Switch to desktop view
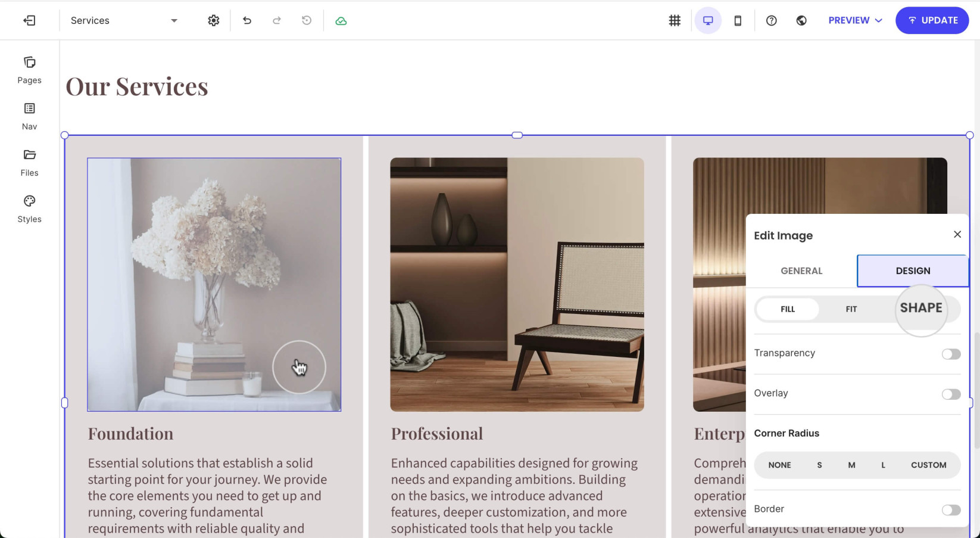 (708, 20)
